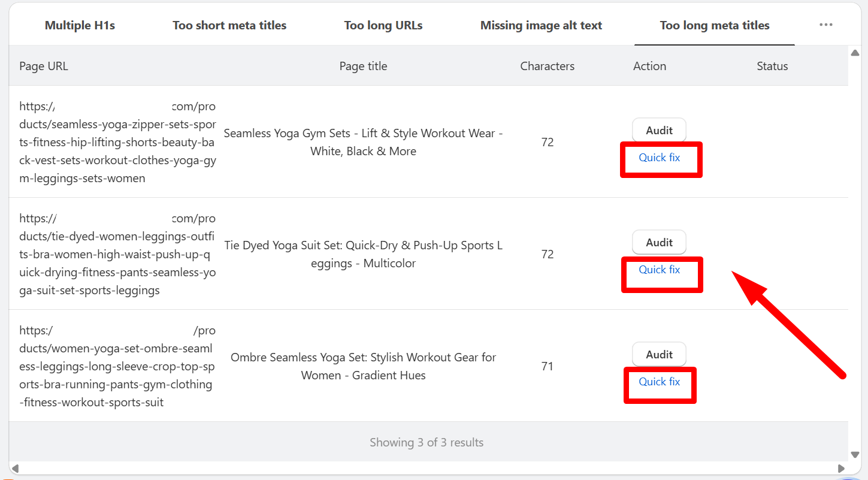
Task: Click the vertical scrollbar up arrow
Action: coord(855,53)
